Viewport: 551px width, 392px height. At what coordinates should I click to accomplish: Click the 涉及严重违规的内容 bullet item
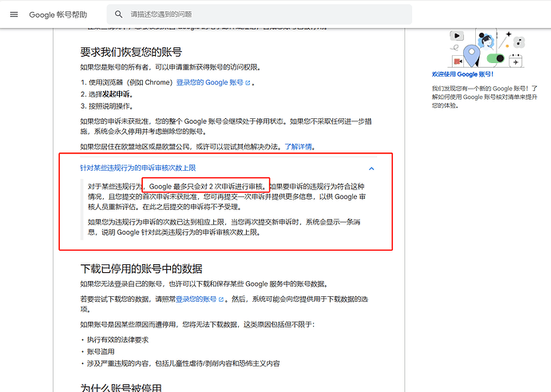(x=183, y=363)
